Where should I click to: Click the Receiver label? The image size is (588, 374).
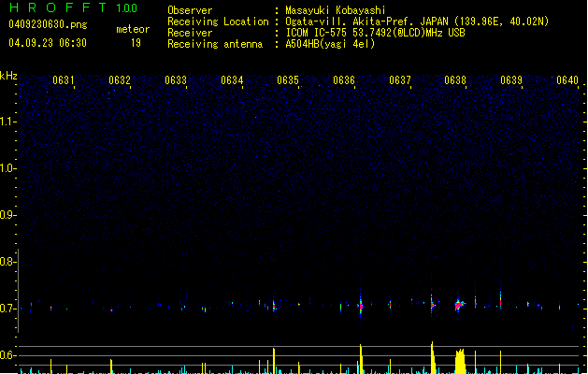pos(190,33)
